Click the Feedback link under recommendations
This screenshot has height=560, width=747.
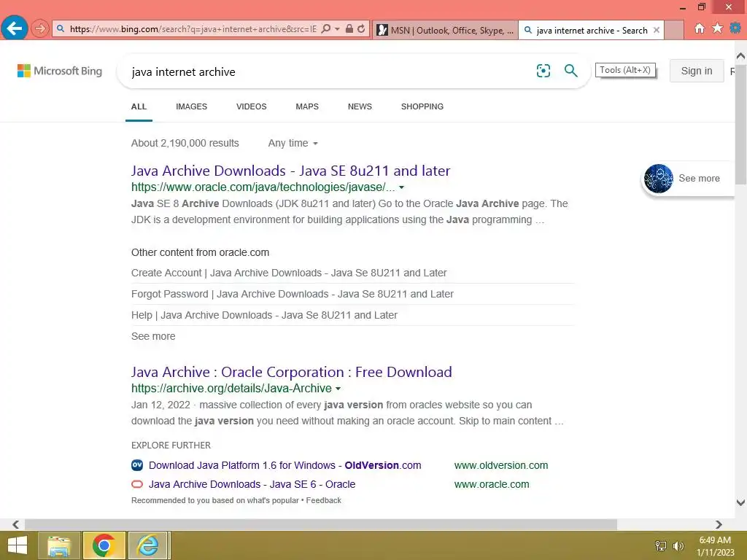tap(323, 500)
